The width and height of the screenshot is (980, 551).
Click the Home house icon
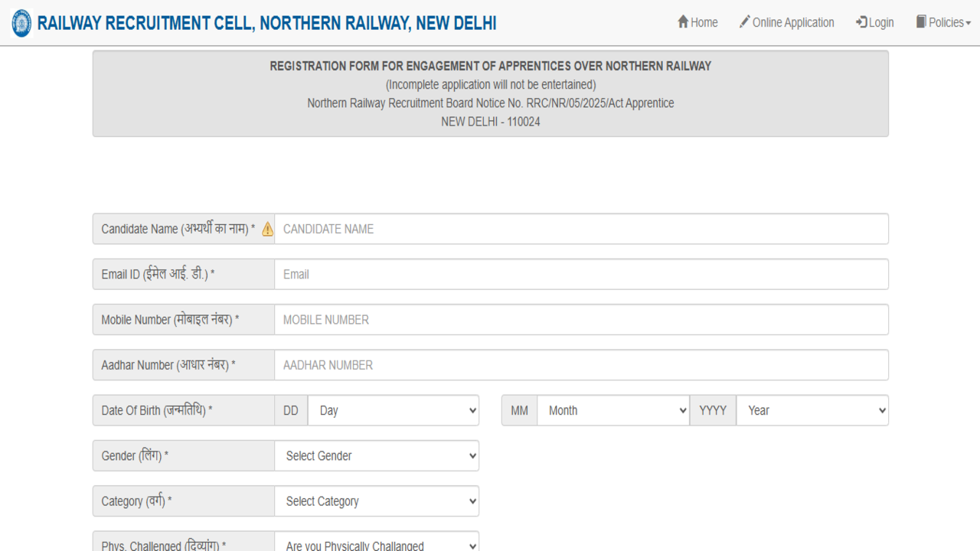(x=683, y=22)
